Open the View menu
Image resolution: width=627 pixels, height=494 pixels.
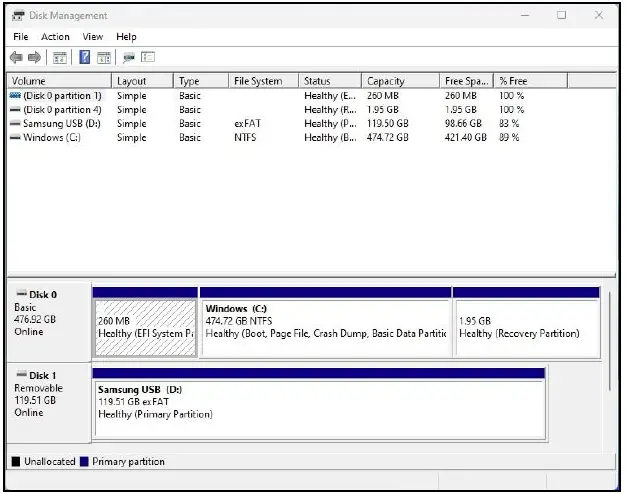93,37
